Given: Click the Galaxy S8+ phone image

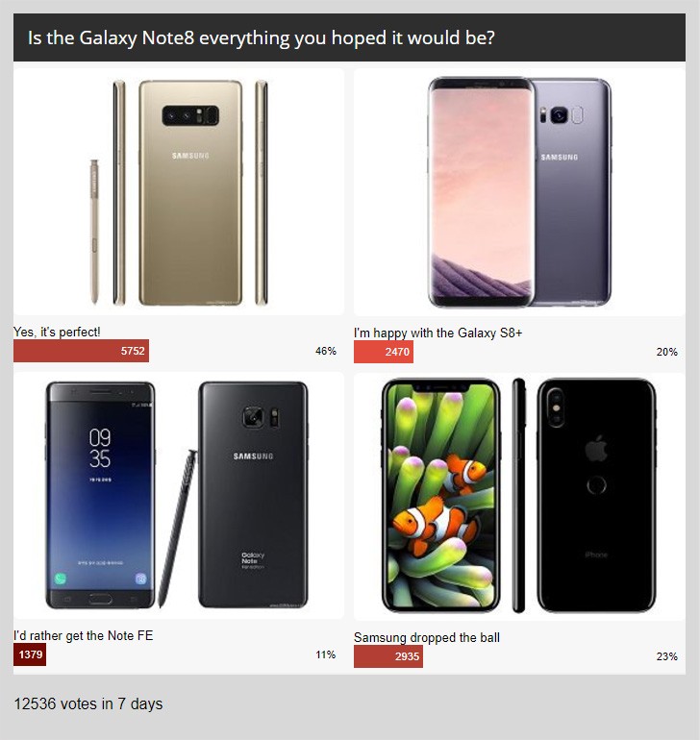Looking at the screenshot, I should (x=519, y=192).
